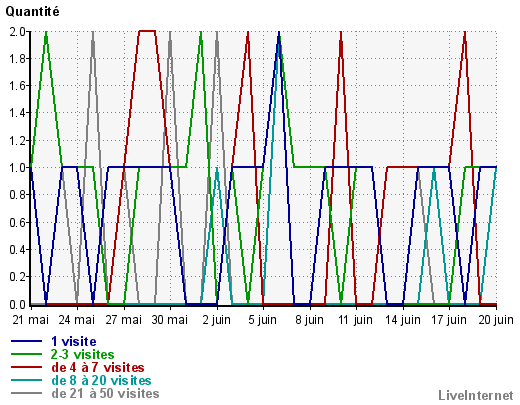Click the '2 juin' date label on the axis
The image size is (520, 405).
pos(217,320)
